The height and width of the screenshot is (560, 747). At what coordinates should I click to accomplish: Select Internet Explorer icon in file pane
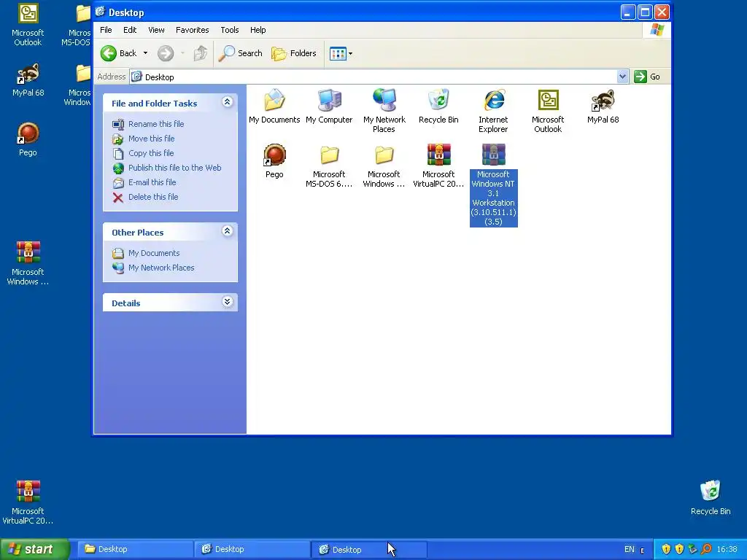[494, 101]
